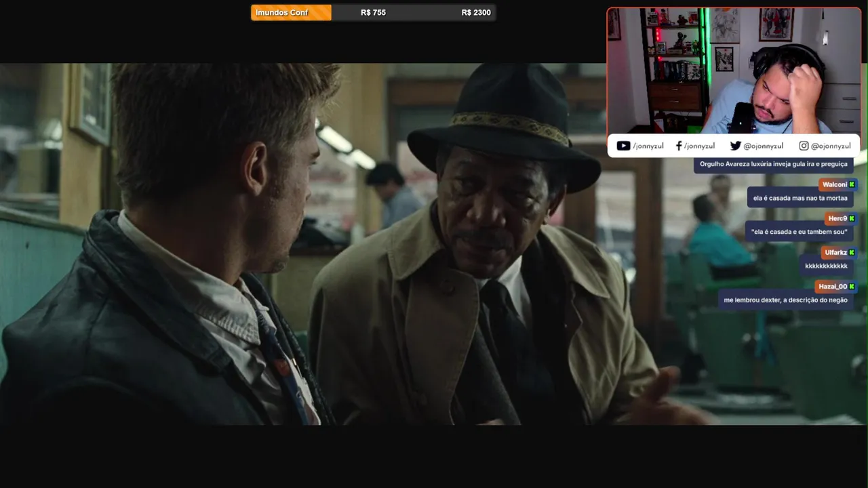Click the 'kkkkkkkkkkkk' chat message
868x488 pixels.
pyautogui.click(x=826, y=266)
